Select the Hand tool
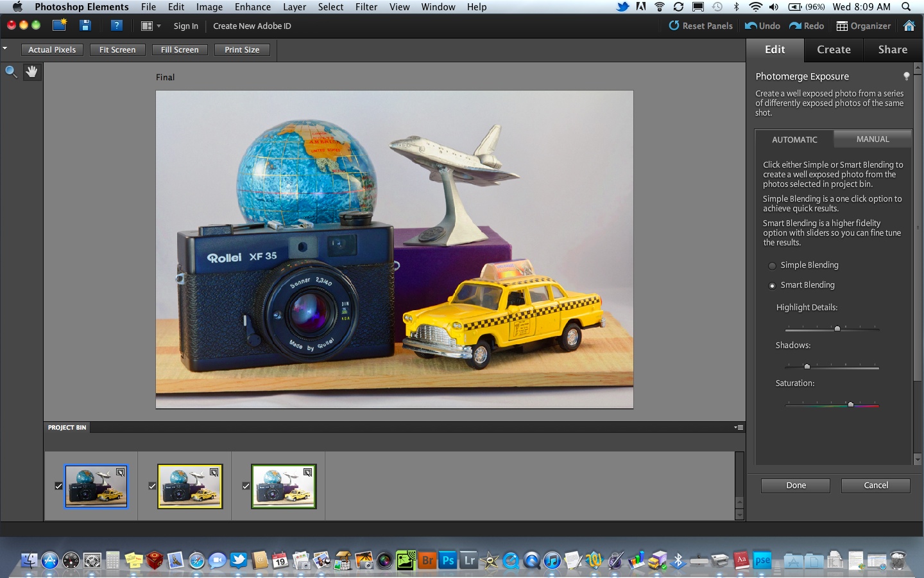Viewport: 924px width, 578px height. (x=31, y=72)
